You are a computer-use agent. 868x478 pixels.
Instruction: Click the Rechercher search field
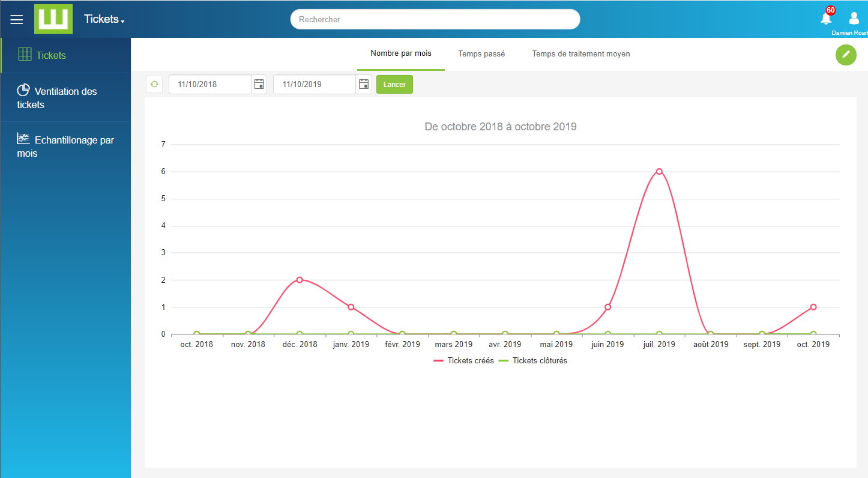(x=435, y=19)
